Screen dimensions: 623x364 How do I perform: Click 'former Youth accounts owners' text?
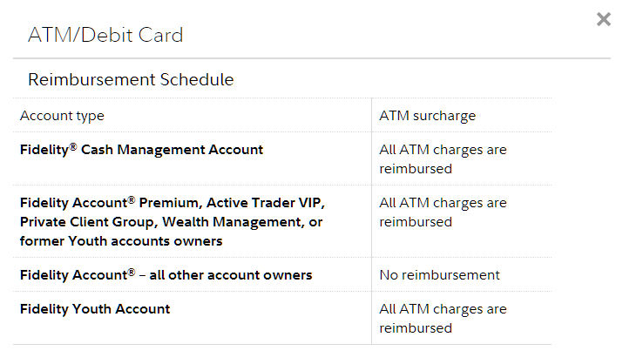pos(121,241)
